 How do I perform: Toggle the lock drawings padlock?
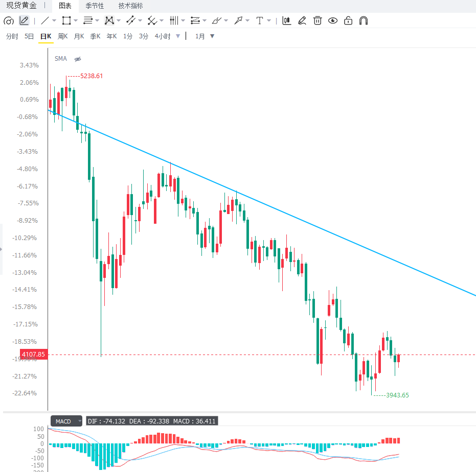(348, 20)
